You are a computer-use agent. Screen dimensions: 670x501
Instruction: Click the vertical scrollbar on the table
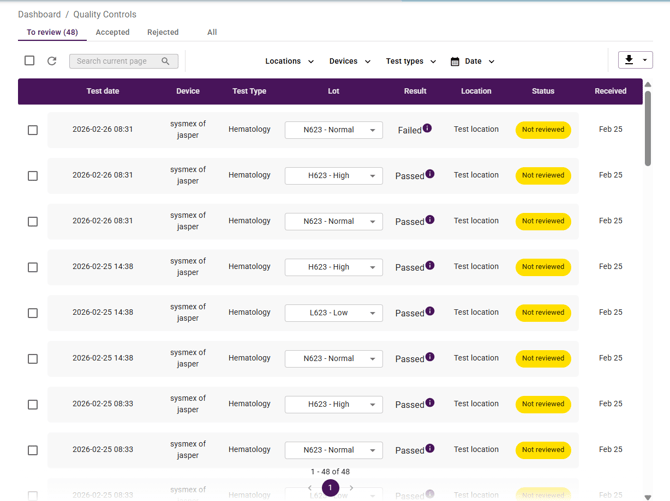(x=648, y=130)
